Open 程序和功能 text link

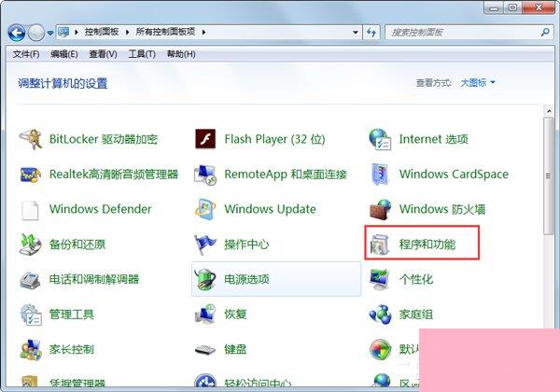[x=427, y=245]
